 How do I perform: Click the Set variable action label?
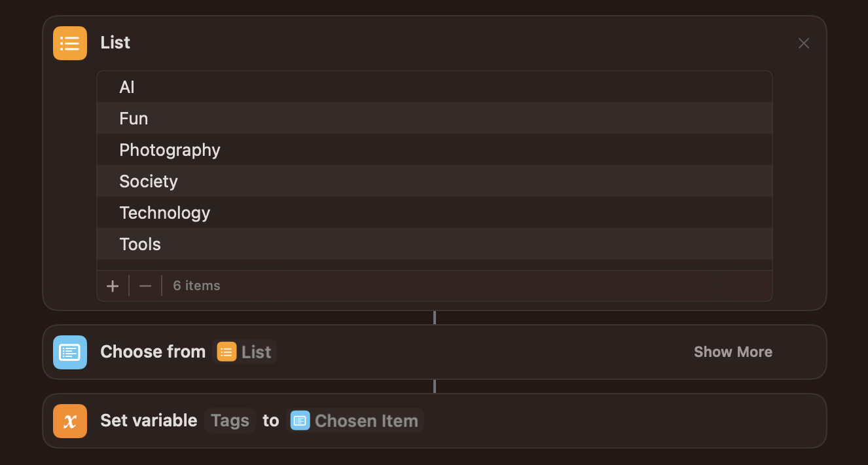coord(149,420)
